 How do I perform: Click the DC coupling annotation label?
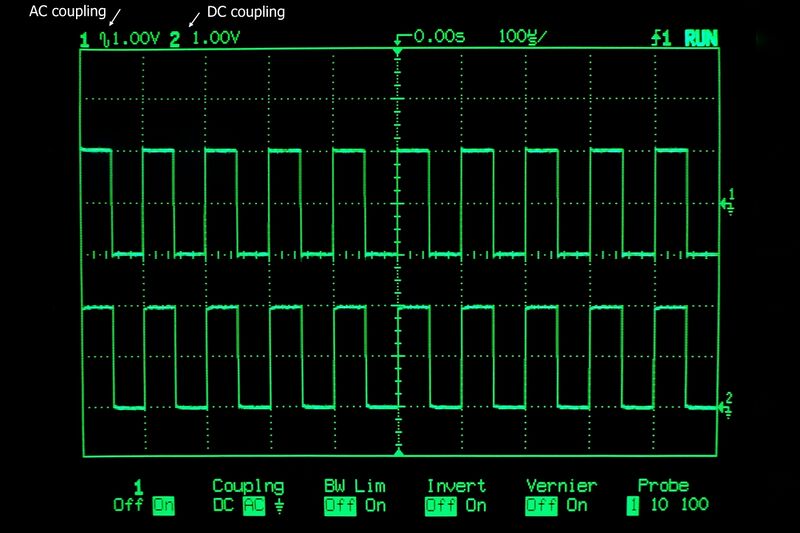245,13
